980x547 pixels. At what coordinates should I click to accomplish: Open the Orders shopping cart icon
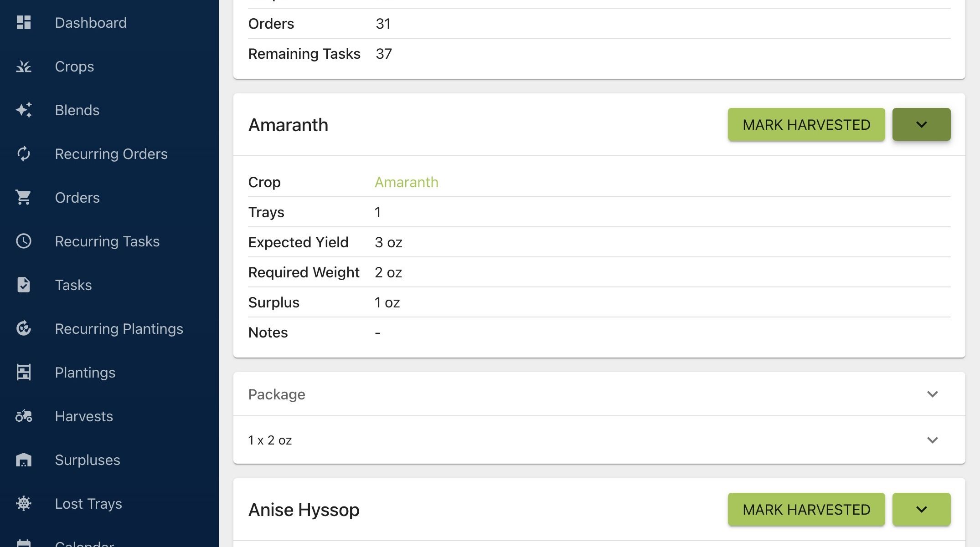[23, 198]
